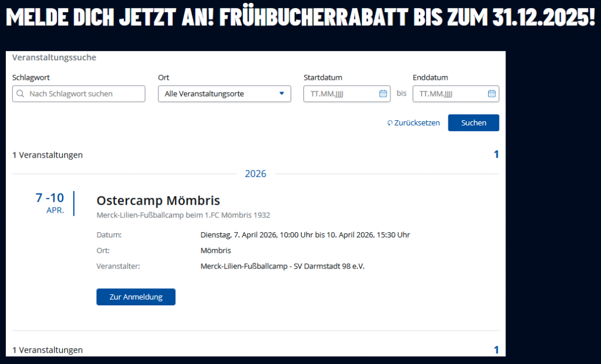Click the Enddatum field label
The height and width of the screenshot is (364, 601).
pyautogui.click(x=430, y=77)
